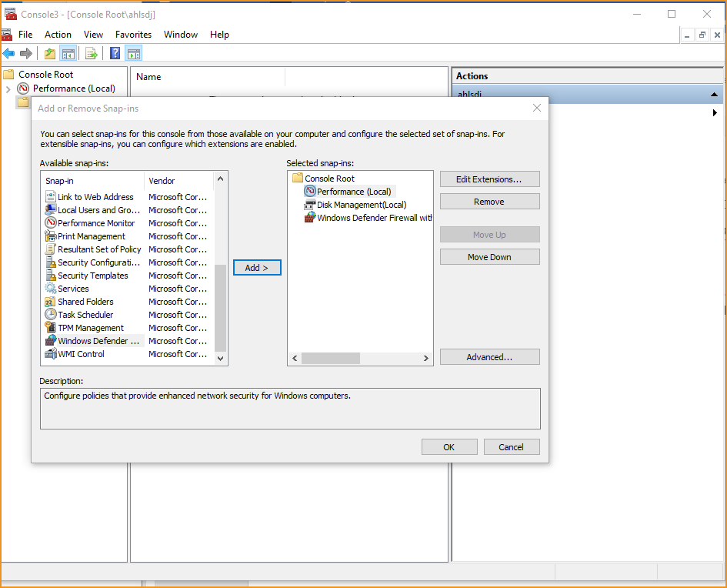
Task: Select Disk Management(Local) in selected snap-ins
Action: [x=362, y=205]
